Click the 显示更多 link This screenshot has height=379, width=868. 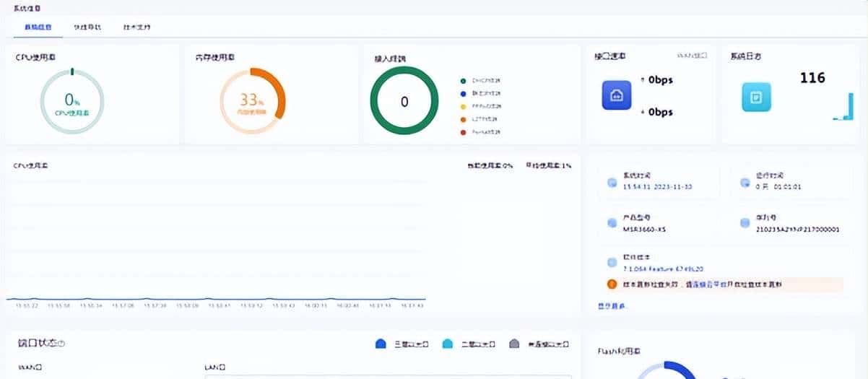click(x=612, y=306)
